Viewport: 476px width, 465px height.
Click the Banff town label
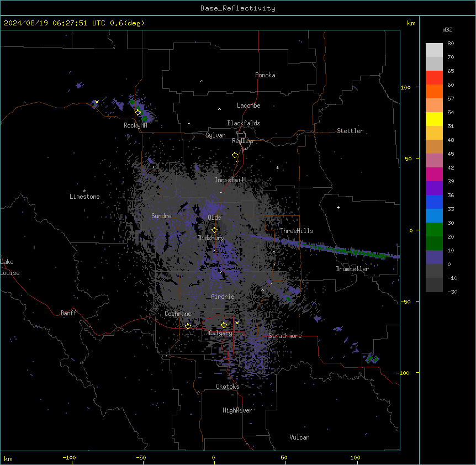pyautogui.click(x=68, y=313)
